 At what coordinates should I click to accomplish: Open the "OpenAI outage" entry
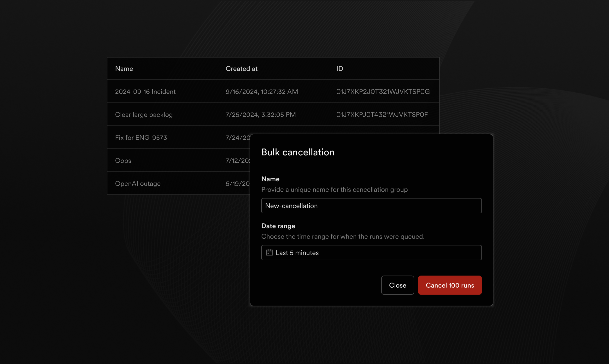138,183
